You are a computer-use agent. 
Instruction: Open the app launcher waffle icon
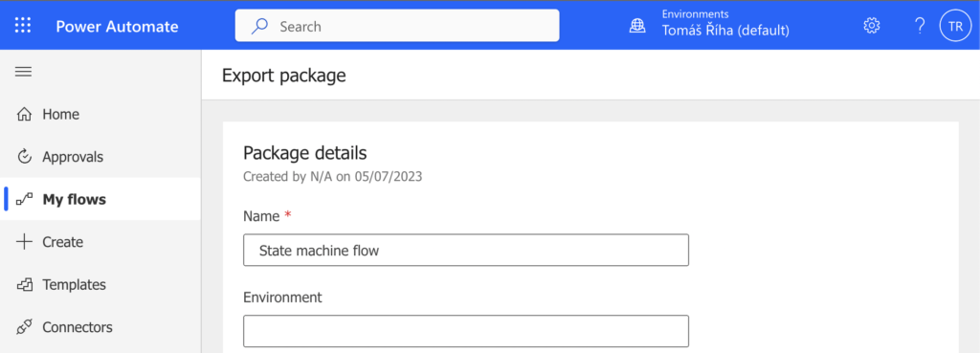tap(23, 26)
